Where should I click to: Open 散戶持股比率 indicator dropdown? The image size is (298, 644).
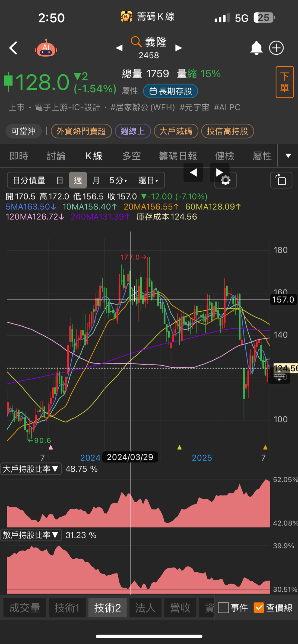tap(31, 535)
